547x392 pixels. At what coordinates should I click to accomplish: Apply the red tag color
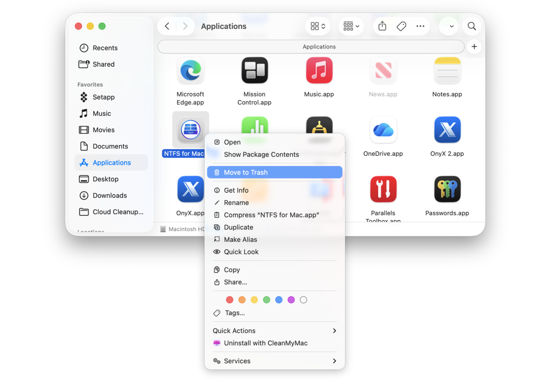coord(229,300)
